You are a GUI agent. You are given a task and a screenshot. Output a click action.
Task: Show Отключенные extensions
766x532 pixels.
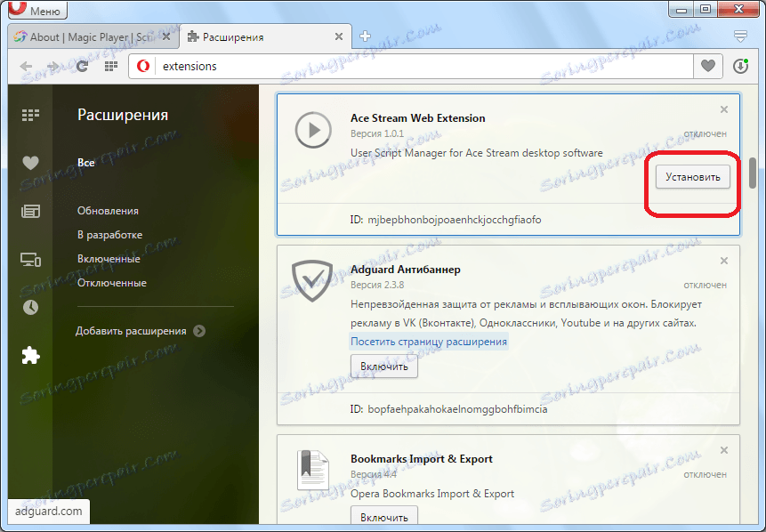tap(112, 283)
